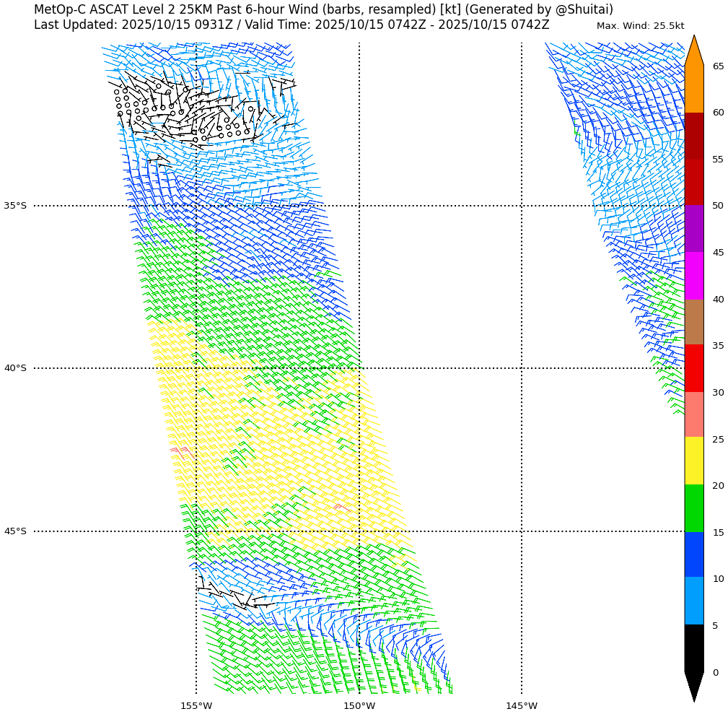The width and height of the screenshot is (728, 714).
Task: Click the salmon 25-30 kt colorbar segment
Action: pyautogui.click(x=693, y=414)
